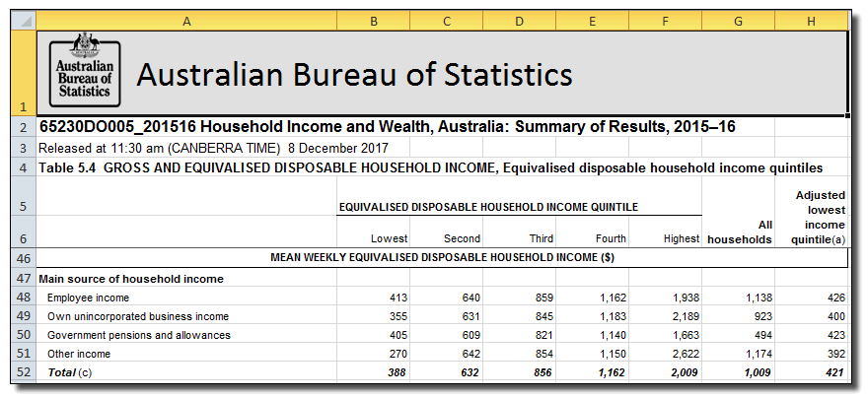Screen dimensions: 868x398
Task: Select the 65230DO005_201516 title cell in row 2
Action: 386,127
